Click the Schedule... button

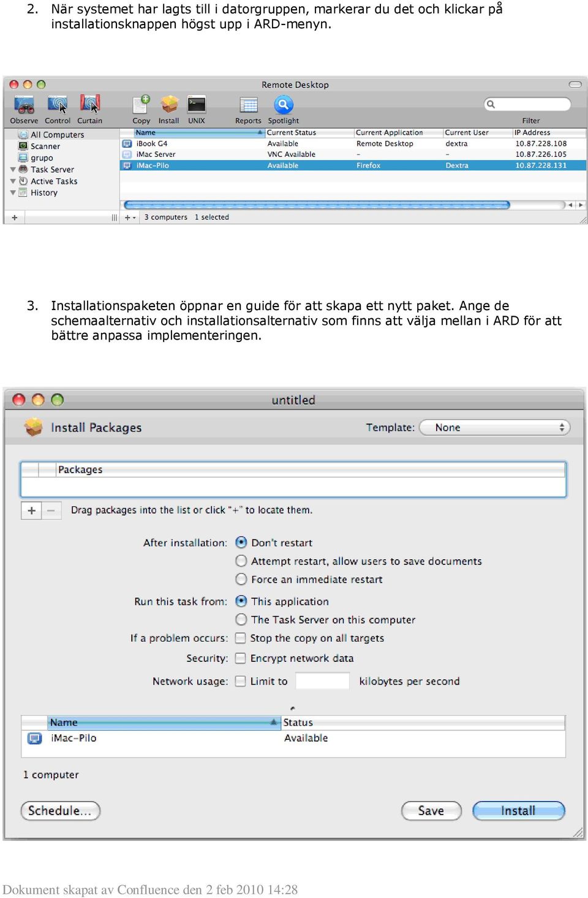[x=61, y=810]
